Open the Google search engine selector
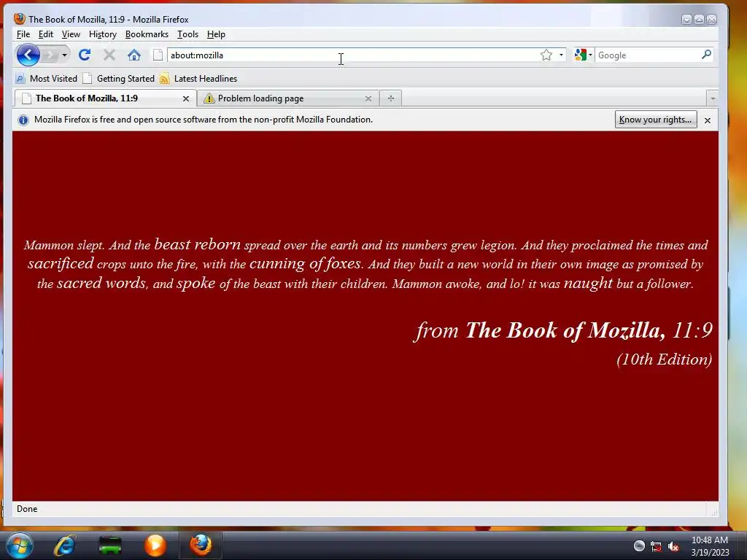747x560 pixels. 583,55
